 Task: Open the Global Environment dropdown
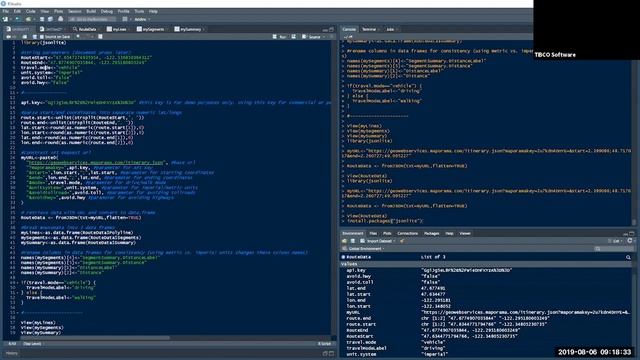[x=363, y=249]
